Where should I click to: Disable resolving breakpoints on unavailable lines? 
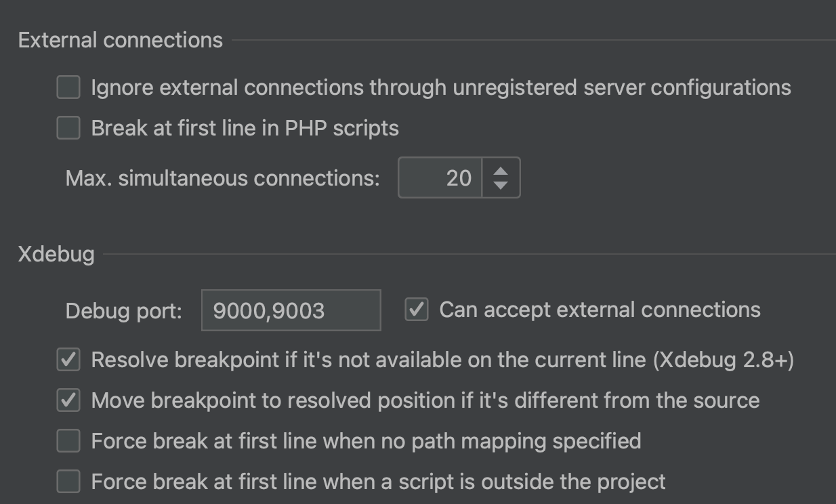click(x=68, y=359)
